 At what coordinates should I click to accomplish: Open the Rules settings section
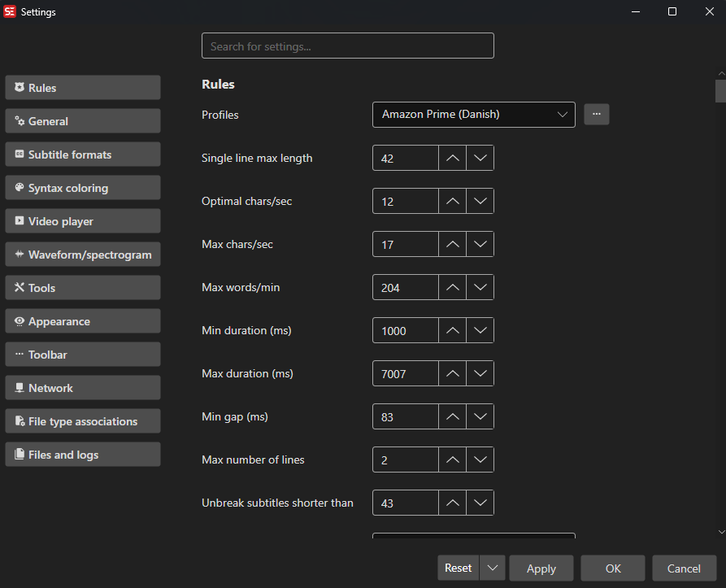click(x=83, y=88)
